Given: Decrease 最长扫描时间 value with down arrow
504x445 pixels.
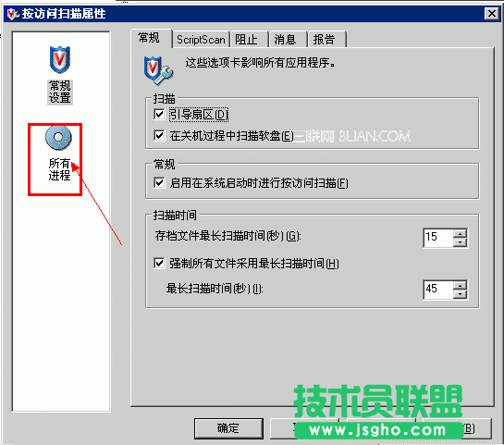Looking at the screenshot, I should [x=460, y=294].
